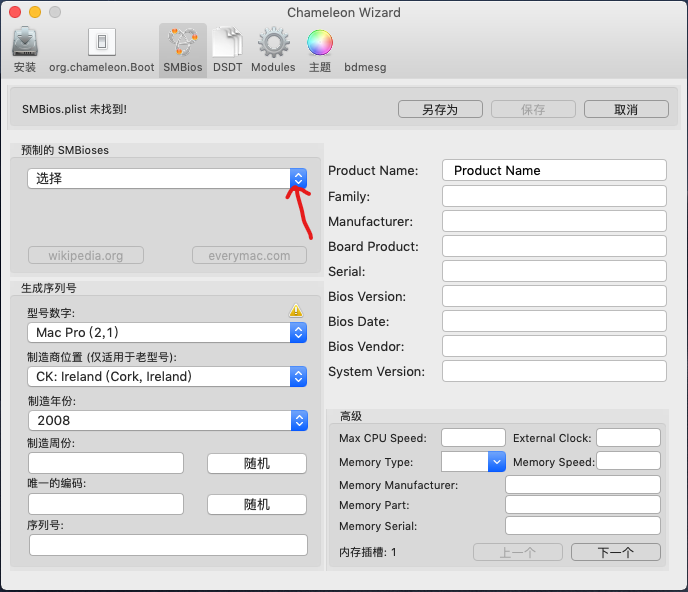This screenshot has height=592, width=688.
Task: Click the Memory Serial input field
Action: click(x=583, y=525)
